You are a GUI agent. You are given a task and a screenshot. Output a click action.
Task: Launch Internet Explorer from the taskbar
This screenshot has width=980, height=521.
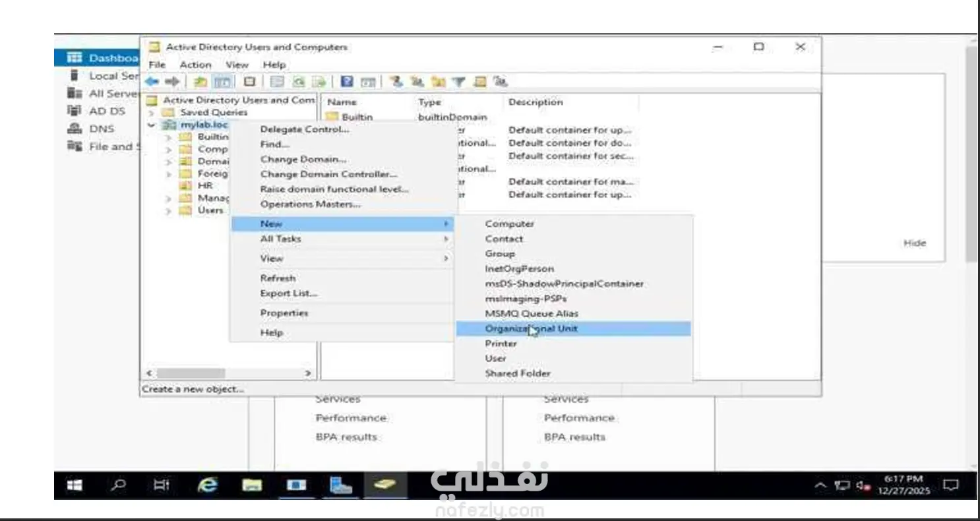click(208, 485)
